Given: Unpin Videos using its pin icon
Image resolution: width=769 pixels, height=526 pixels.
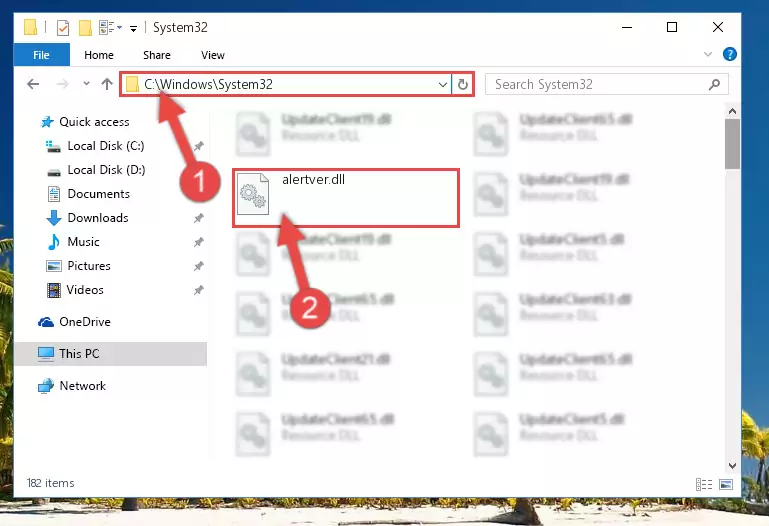Looking at the screenshot, I should [198, 290].
